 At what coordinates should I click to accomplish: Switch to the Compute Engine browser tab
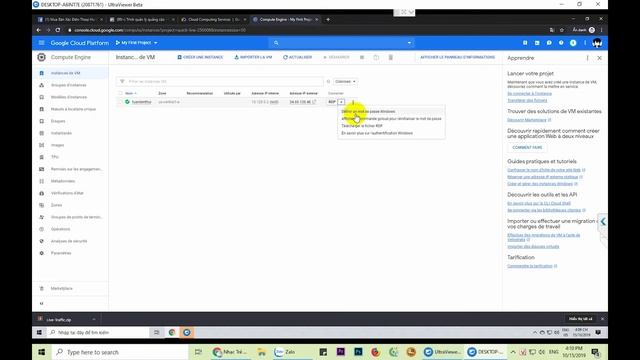click(x=285, y=20)
